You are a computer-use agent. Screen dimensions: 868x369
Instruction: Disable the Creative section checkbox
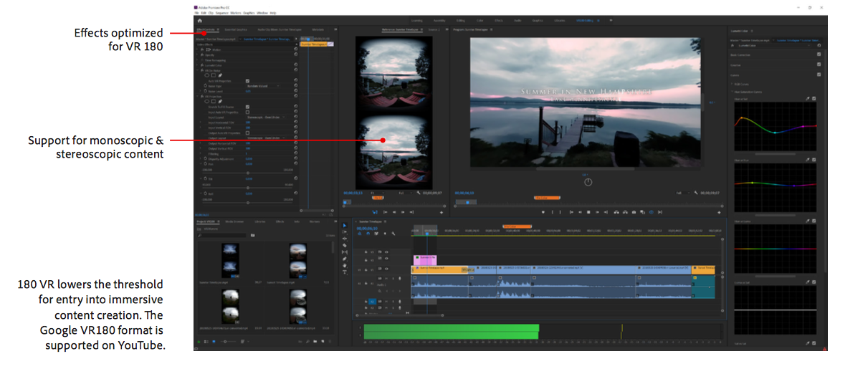tap(819, 64)
